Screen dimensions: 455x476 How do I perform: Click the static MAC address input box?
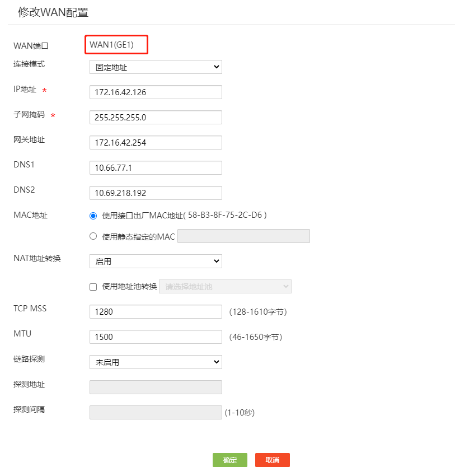243,236
